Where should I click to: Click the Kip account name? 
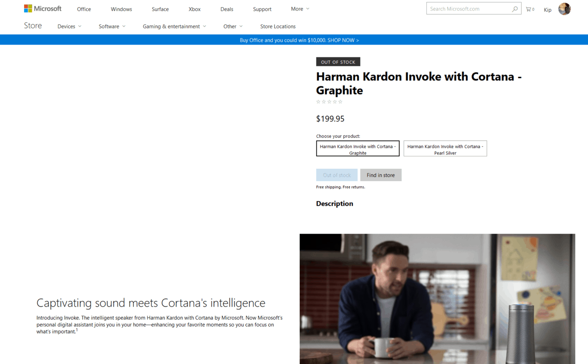tap(548, 9)
